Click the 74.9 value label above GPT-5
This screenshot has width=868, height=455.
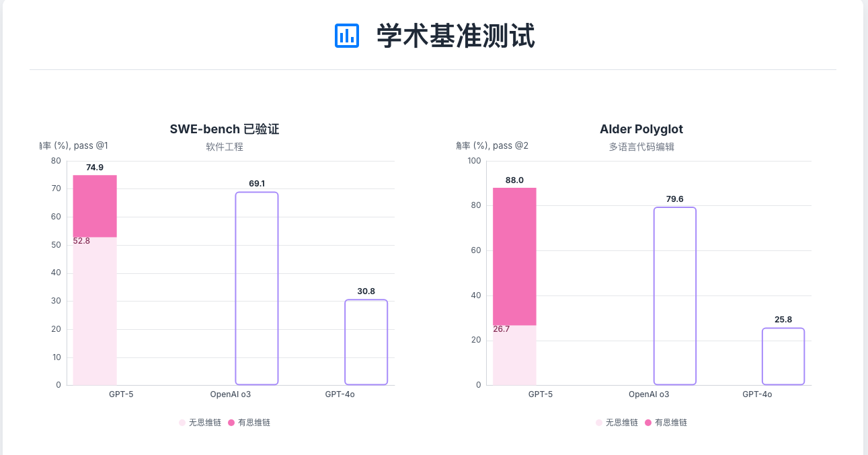tap(95, 168)
